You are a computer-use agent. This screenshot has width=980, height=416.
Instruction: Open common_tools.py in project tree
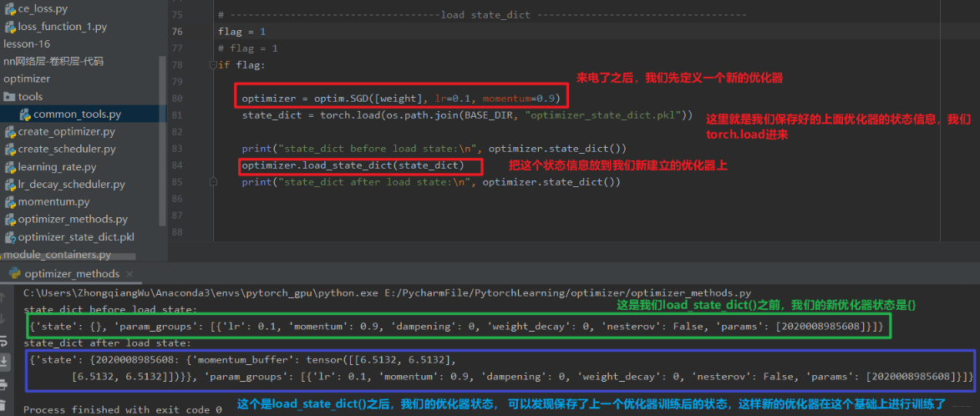pos(77,114)
